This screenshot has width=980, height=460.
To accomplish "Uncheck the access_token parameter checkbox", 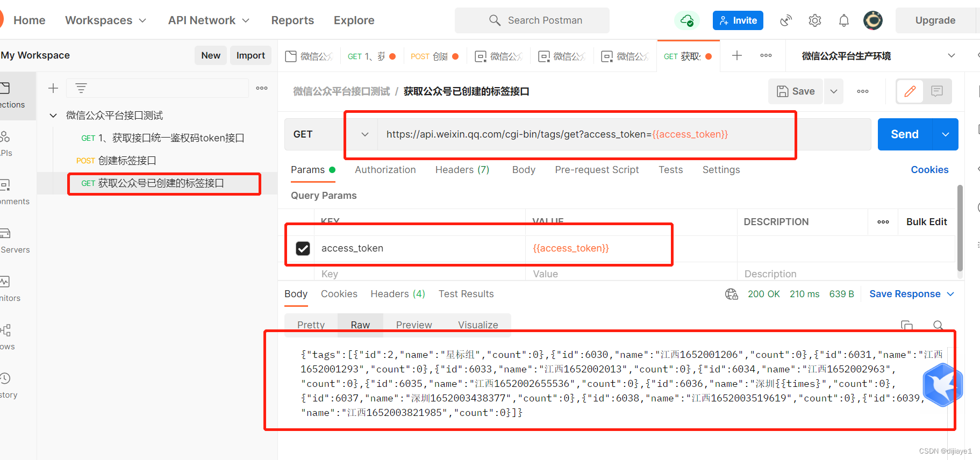I will pyautogui.click(x=303, y=248).
